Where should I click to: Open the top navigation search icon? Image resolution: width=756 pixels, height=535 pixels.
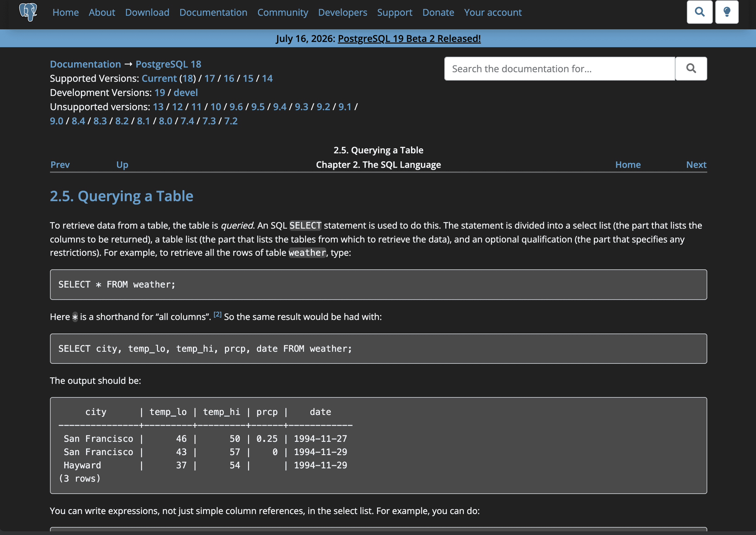coord(699,12)
